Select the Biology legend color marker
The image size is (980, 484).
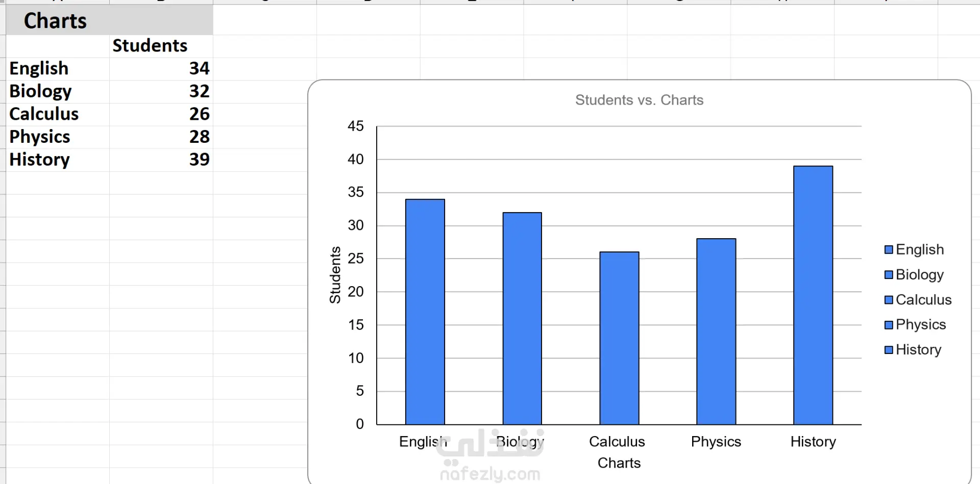pyautogui.click(x=889, y=274)
